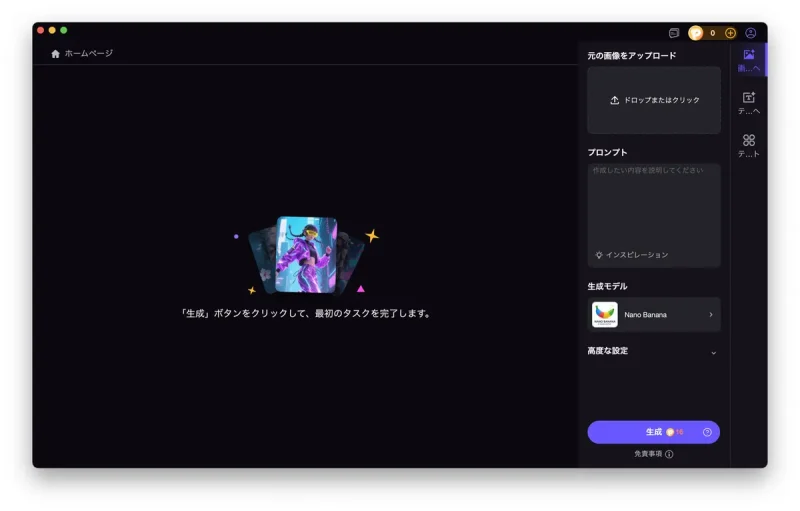Click the Nano Banana model logo thumbnail
The height and width of the screenshot is (511, 800).
click(x=605, y=314)
